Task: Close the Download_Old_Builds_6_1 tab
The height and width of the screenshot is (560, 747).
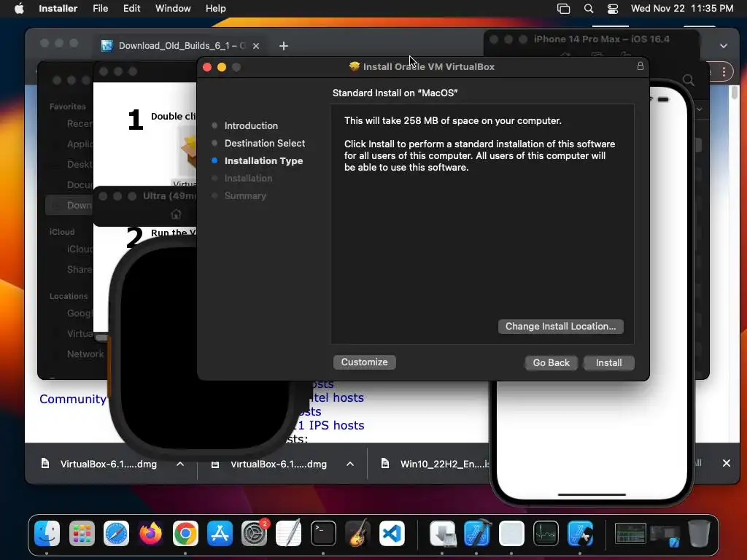Action: click(x=256, y=46)
